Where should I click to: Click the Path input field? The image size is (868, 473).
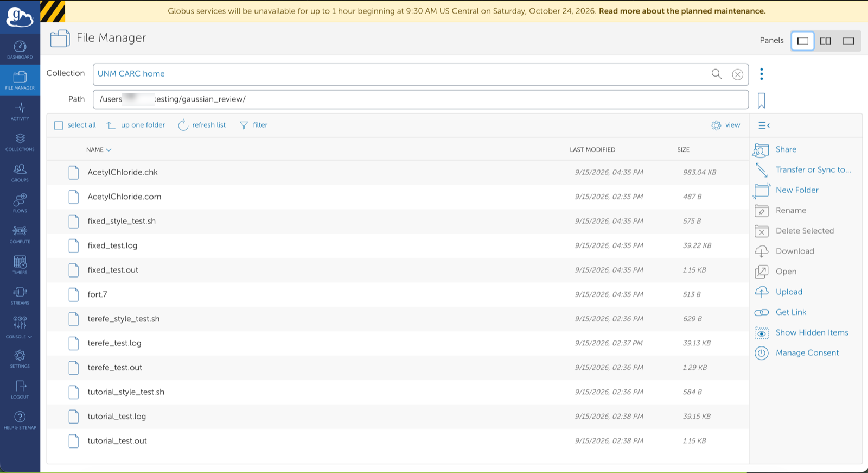pyautogui.click(x=420, y=99)
